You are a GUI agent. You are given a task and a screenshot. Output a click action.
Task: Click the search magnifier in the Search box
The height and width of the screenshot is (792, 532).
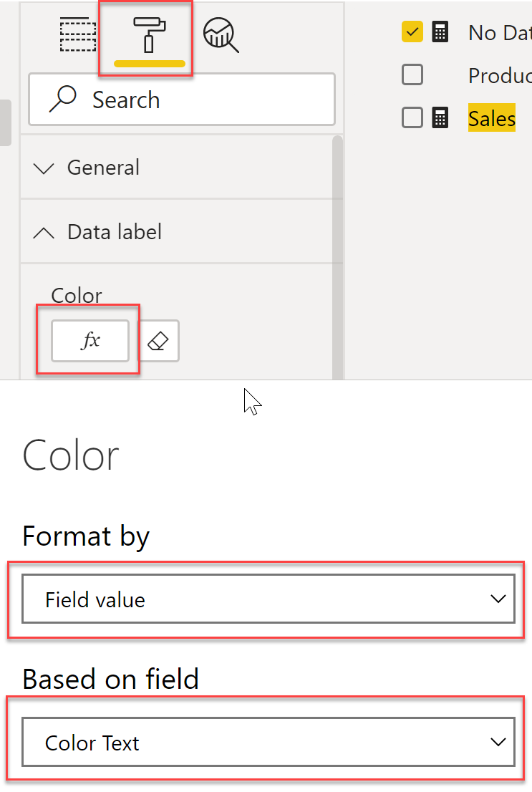point(64,100)
